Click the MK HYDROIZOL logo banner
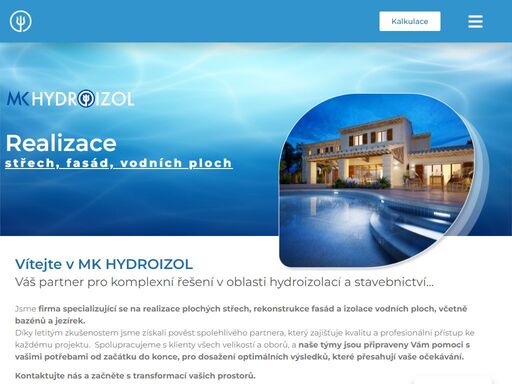 coord(70,98)
